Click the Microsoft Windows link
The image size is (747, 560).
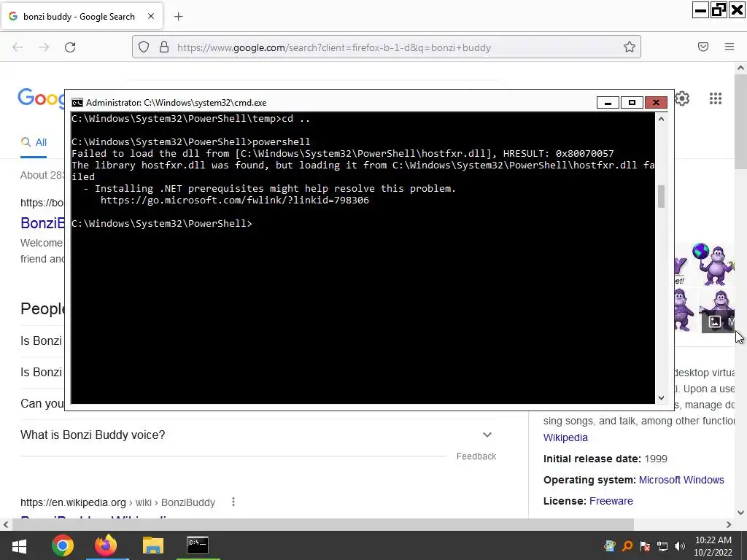click(x=681, y=480)
